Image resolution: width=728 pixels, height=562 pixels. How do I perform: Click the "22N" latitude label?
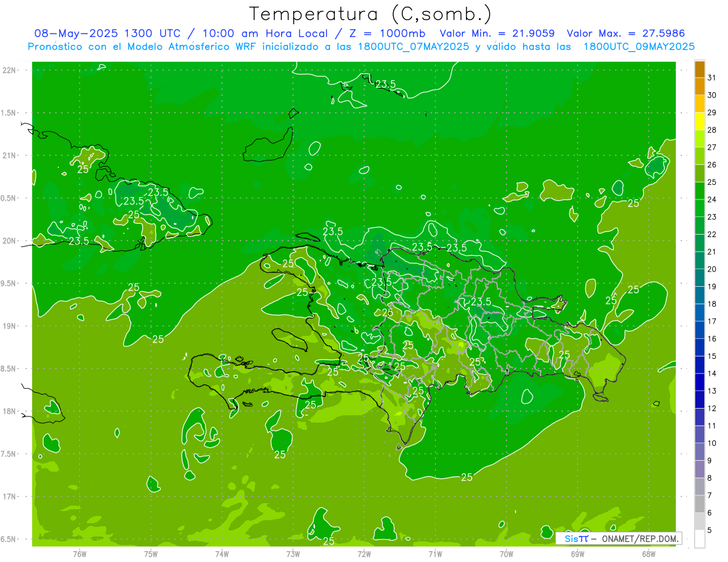(10, 70)
